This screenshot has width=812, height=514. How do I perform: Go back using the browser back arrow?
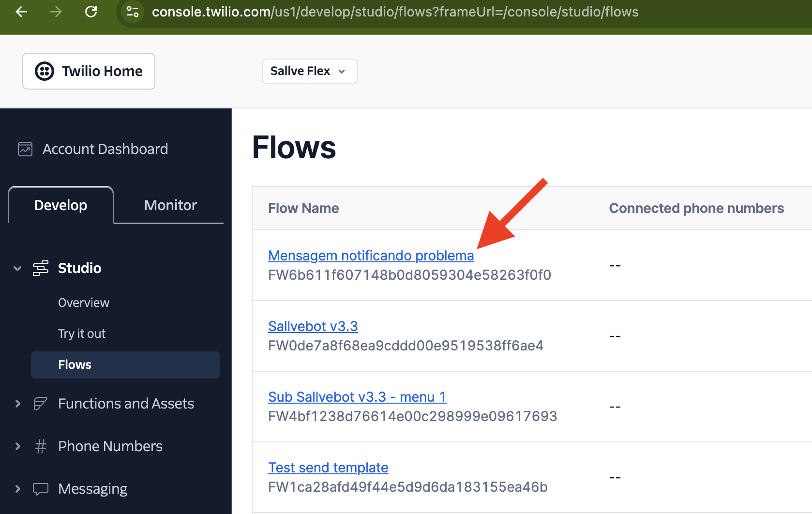click(x=21, y=12)
